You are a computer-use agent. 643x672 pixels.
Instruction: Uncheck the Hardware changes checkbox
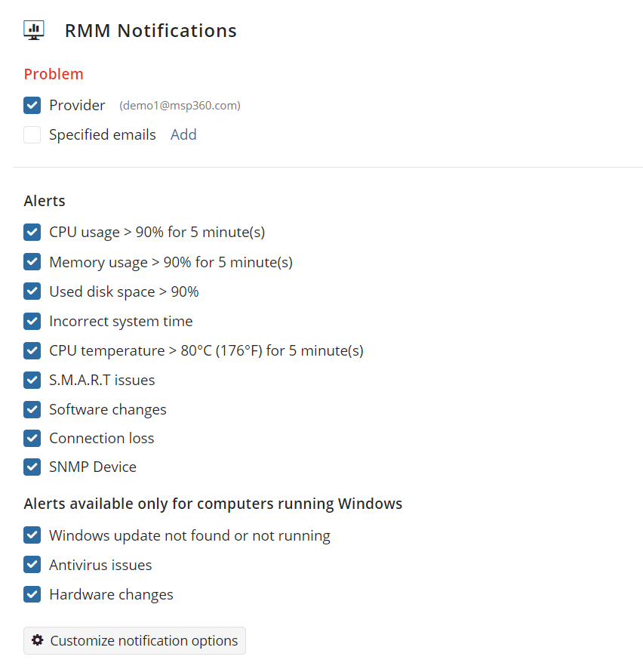click(x=32, y=594)
